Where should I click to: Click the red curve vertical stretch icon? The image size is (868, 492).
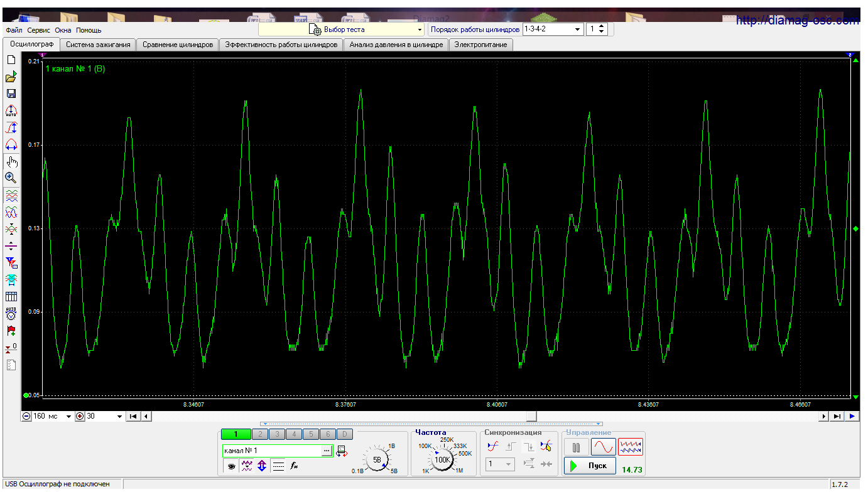(11, 128)
